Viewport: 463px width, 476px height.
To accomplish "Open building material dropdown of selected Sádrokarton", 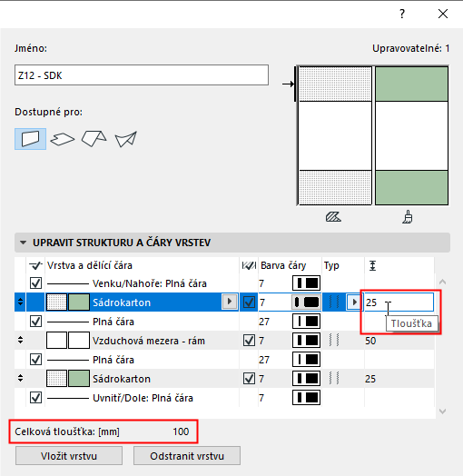I will (x=230, y=302).
